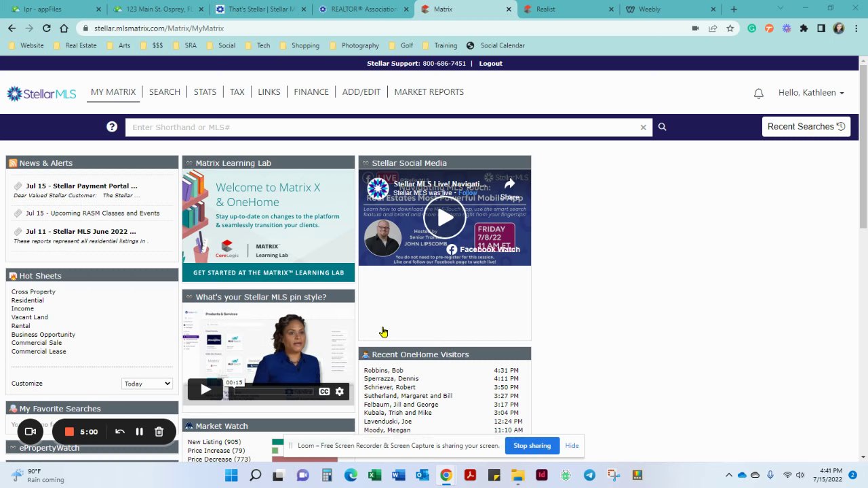Select visitor Robbins, Bob

383,371
